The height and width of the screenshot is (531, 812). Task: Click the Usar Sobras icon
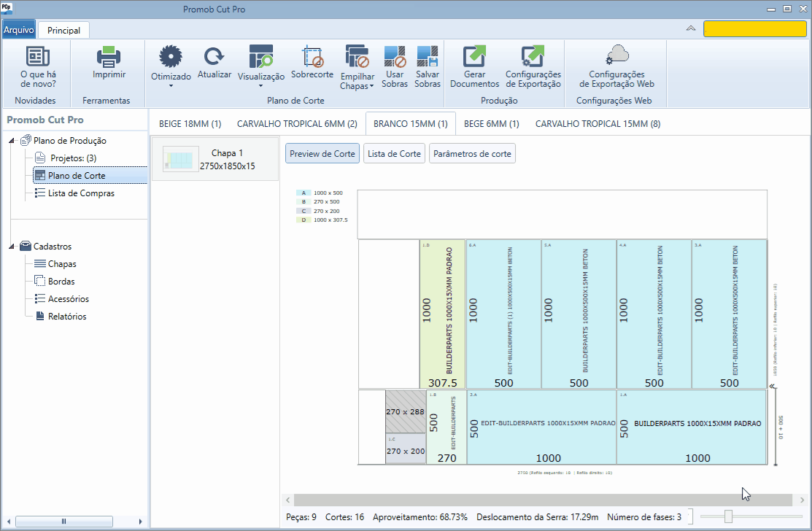(x=395, y=56)
